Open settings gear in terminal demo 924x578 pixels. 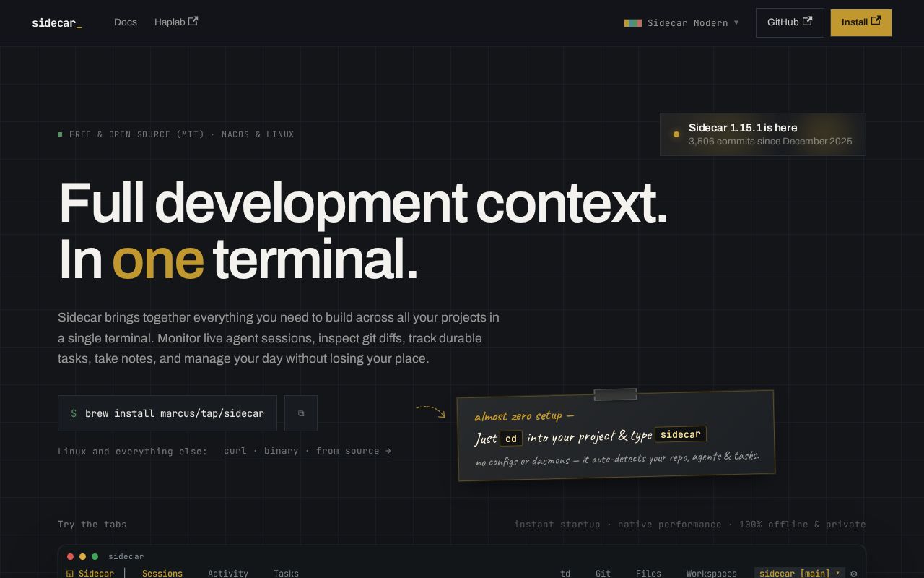coord(854,574)
